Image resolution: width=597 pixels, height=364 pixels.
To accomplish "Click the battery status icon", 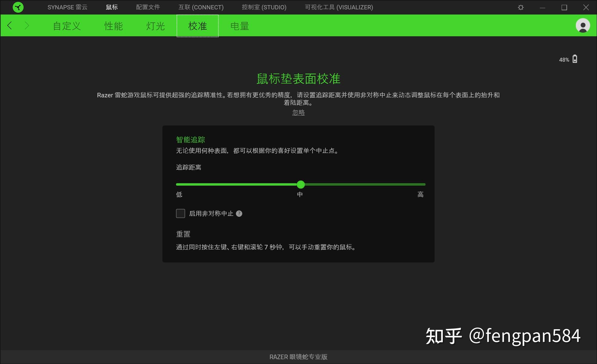I will coord(575,59).
